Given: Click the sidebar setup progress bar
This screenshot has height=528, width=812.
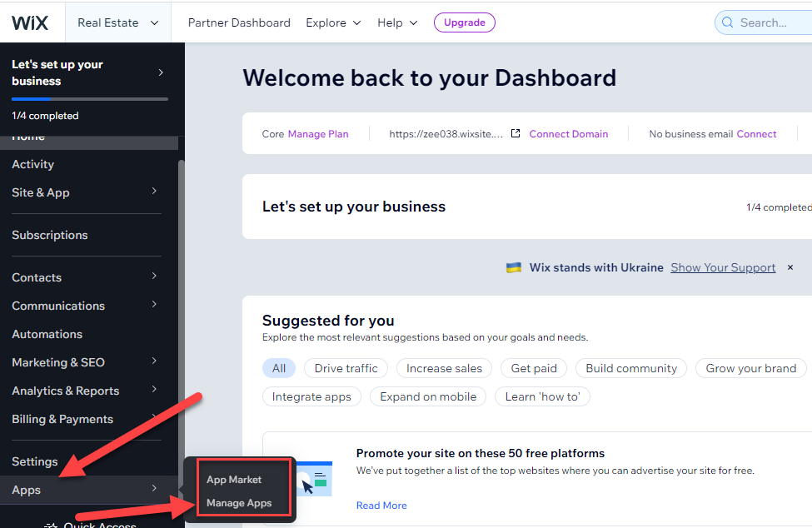Looking at the screenshot, I should coord(90,98).
